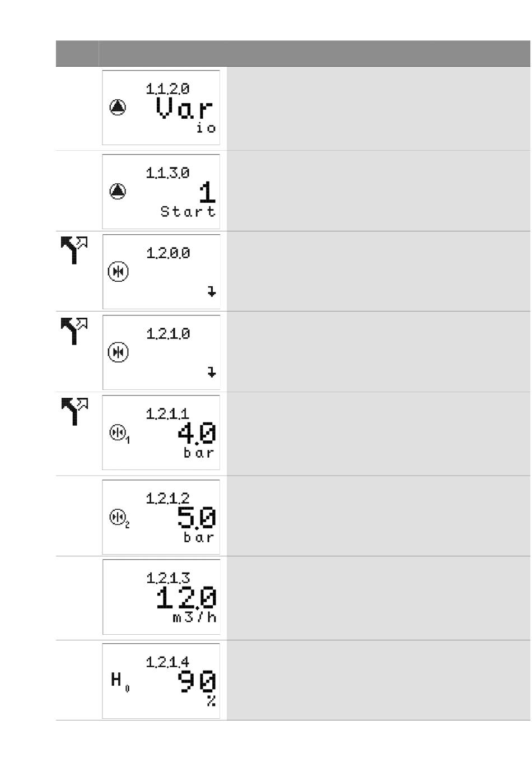The image size is (532, 767).
Task: Click the branch arrow icon beside 1.2.0.0
Action: [x=74, y=249]
